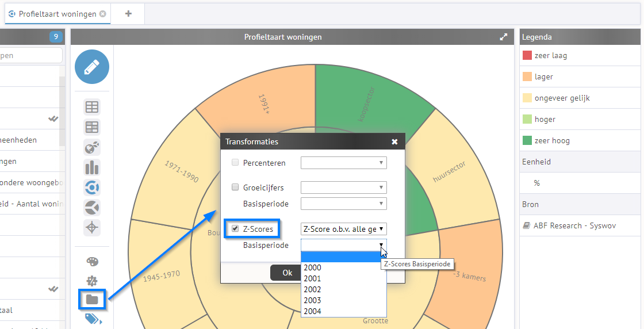Viewport: 644px width, 329px height.
Task: Close the Transformaties dialog
Action: [x=394, y=141]
